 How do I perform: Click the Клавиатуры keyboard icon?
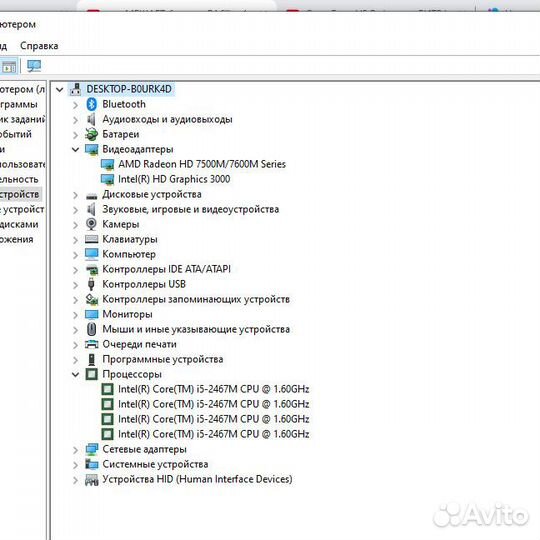pyautogui.click(x=91, y=239)
